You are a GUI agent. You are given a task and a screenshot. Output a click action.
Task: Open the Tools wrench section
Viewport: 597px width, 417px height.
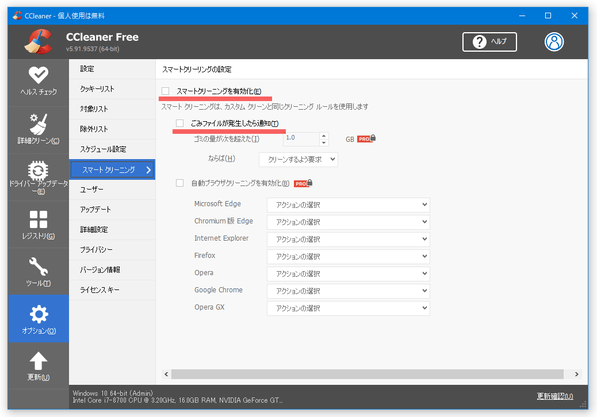click(x=38, y=272)
